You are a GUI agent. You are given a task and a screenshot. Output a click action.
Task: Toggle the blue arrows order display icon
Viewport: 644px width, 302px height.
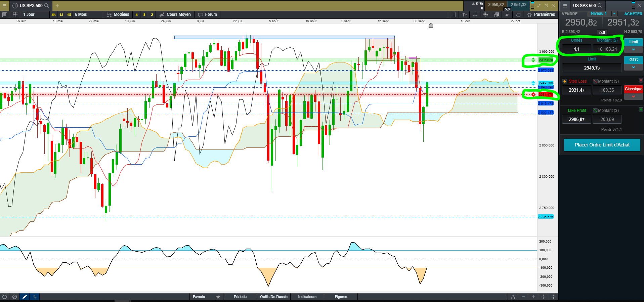pyautogui.click(x=35, y=297)
